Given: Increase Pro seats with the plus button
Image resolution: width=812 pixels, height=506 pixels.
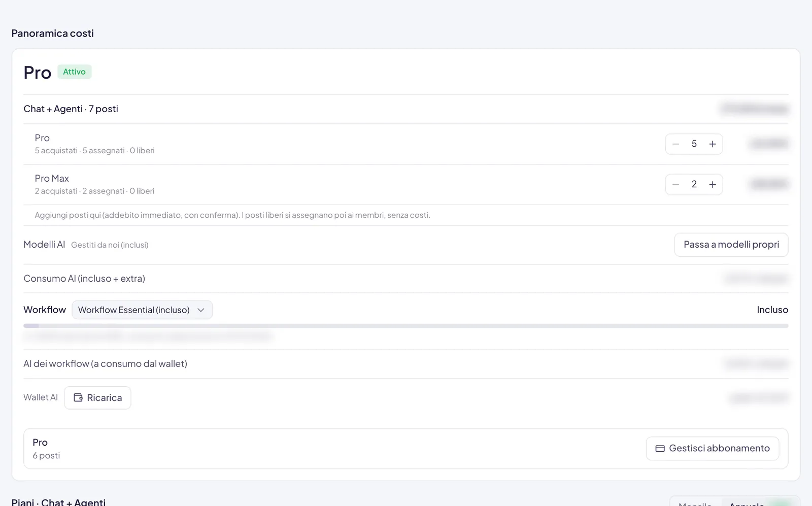Looking at the screenshot, I should (713, 144).
